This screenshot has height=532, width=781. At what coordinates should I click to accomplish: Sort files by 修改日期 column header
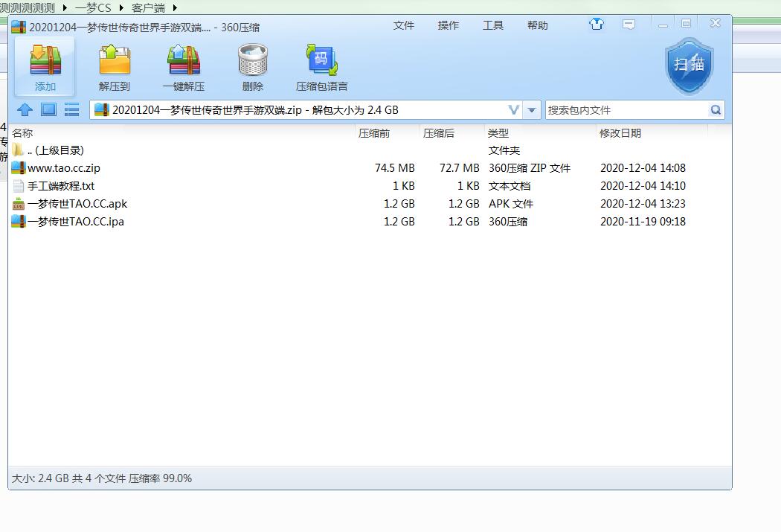coord(620,133)
